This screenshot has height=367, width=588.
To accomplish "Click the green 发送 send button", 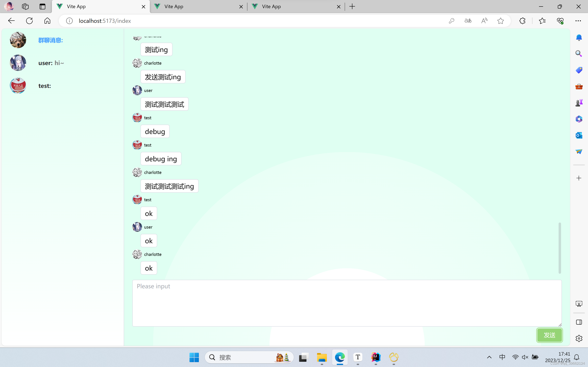I will [549, 335].
